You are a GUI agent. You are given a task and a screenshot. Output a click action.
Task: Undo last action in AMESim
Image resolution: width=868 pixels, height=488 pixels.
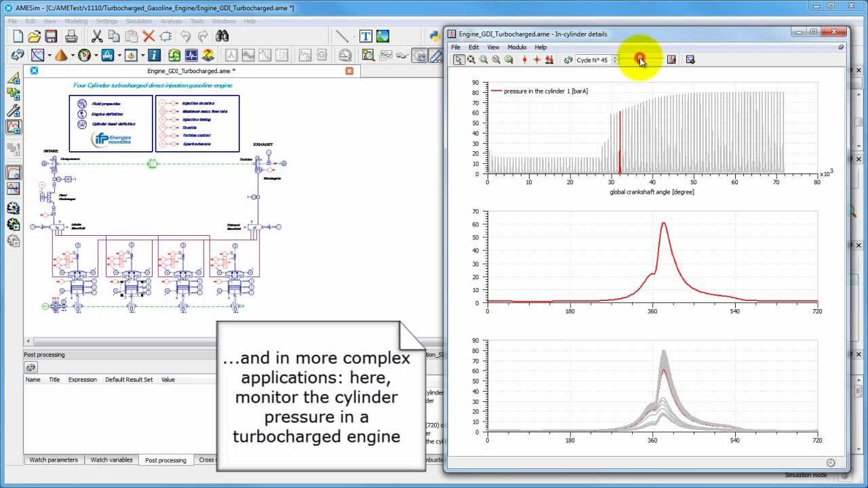point(186,37)
